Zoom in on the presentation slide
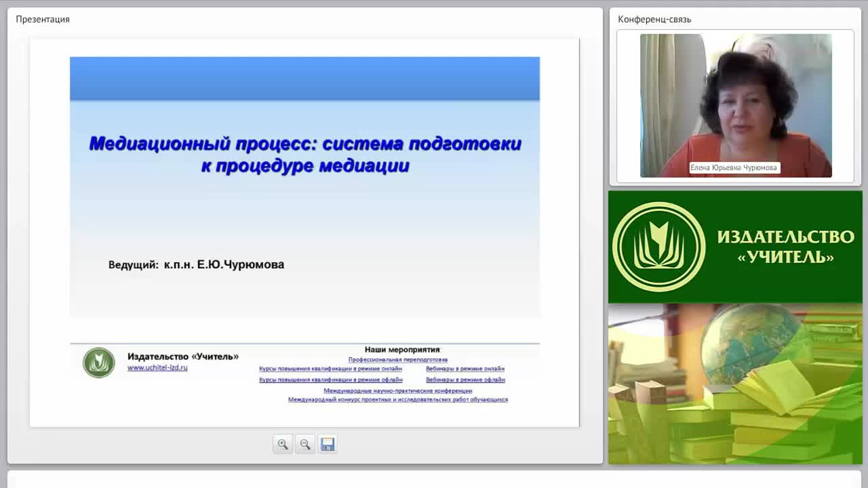Screen dimensions: 868x488 [283, 444]
